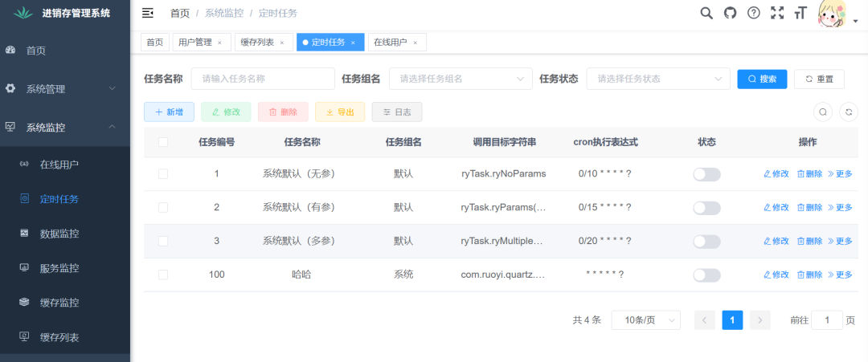Open the header search icon
Viewport: 868px width, 362px height.
(706, 14)
